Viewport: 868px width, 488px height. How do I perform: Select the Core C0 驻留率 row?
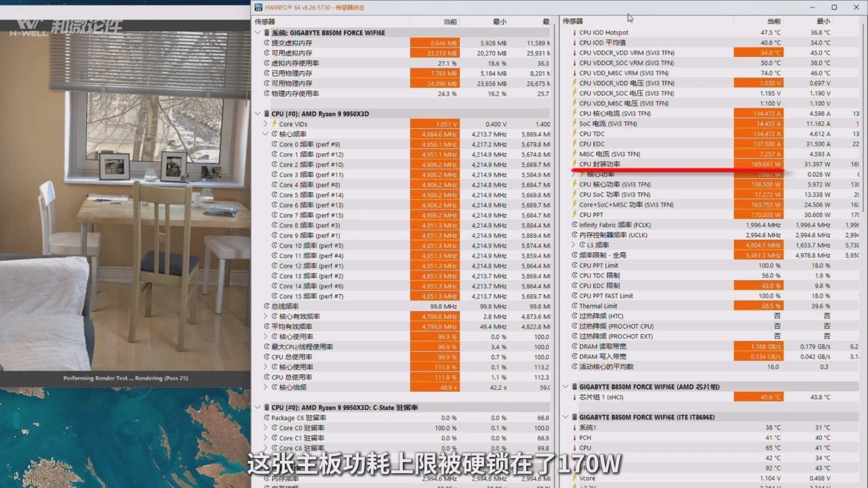(402, 428)
